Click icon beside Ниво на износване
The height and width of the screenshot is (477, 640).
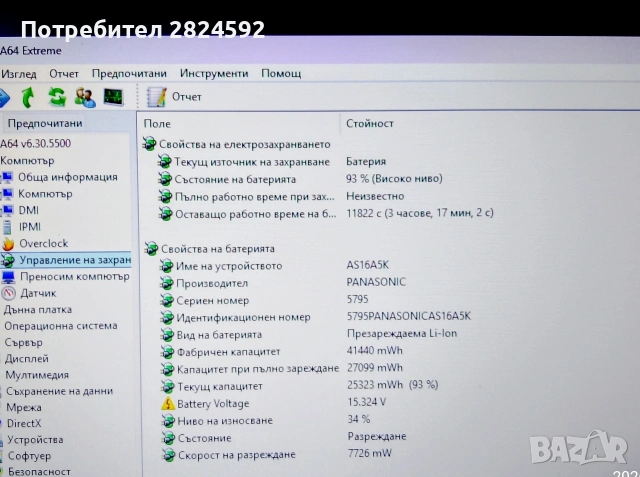tap(168, 421)
